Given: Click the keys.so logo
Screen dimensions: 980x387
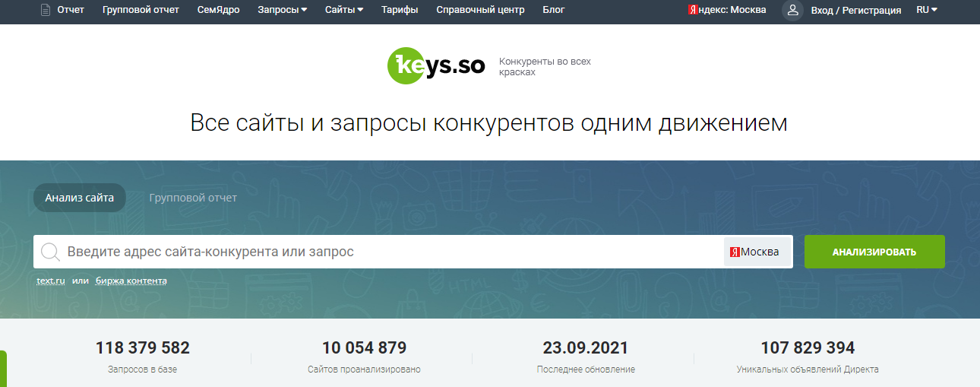Looking at the screenshot, I should [436, 66].
